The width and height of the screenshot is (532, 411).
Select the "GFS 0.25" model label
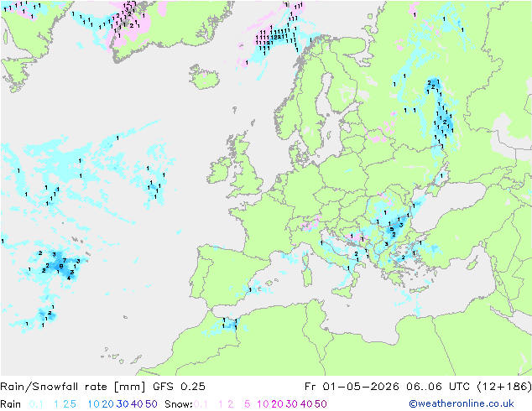[179, 387]
